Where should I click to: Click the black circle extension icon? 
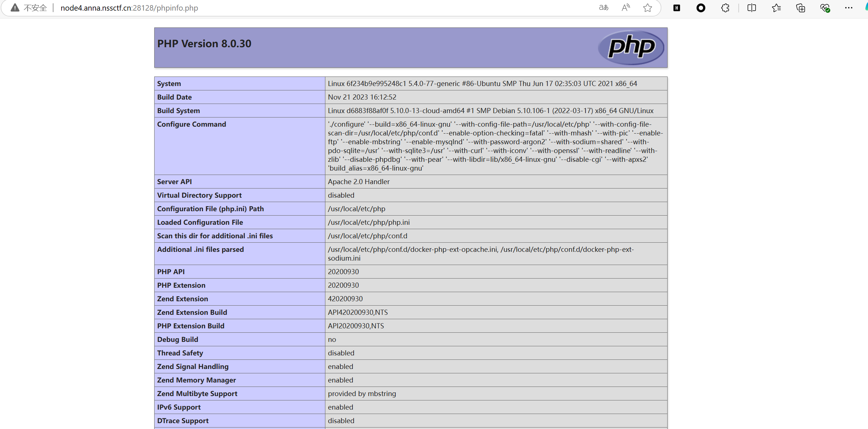point(701,8)
